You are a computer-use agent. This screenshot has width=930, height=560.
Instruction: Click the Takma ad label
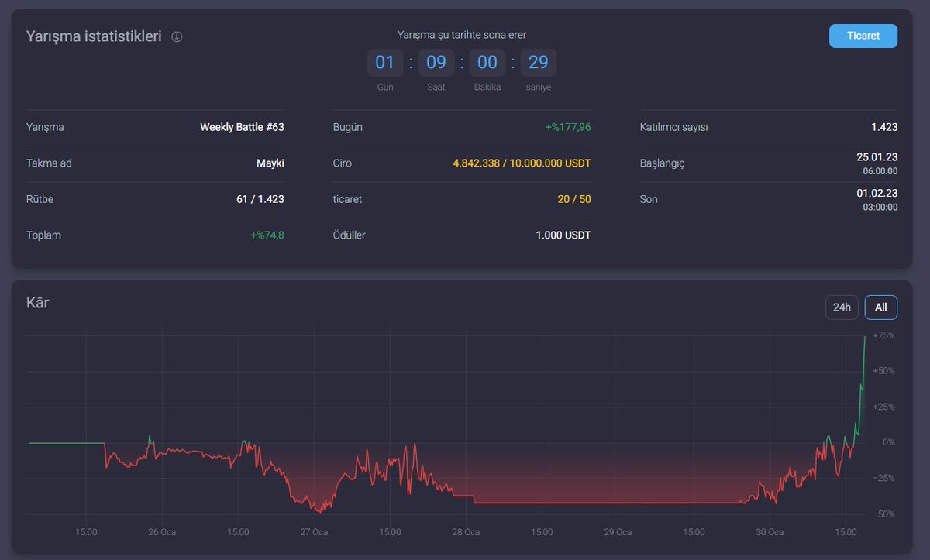pos(49,163)
